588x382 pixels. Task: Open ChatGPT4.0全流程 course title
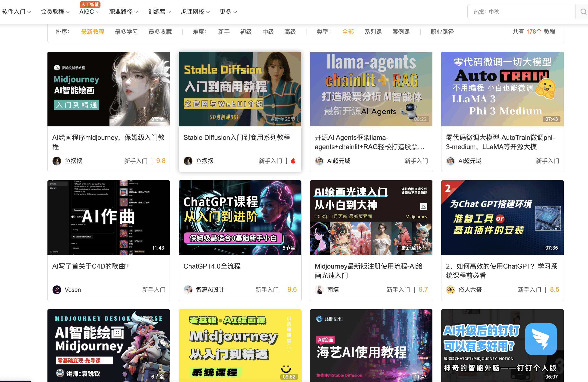(212, 266)
